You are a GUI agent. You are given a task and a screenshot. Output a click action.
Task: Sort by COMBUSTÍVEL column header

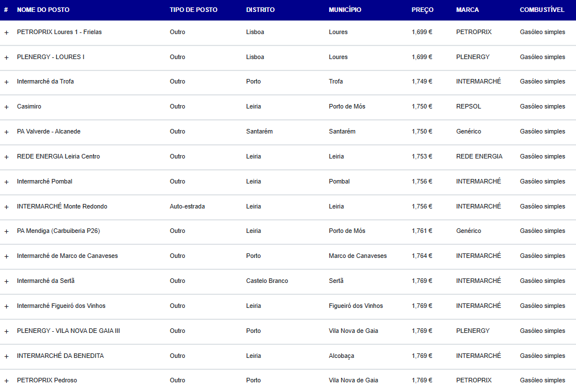pyautogui.click(x=542, y=10)
